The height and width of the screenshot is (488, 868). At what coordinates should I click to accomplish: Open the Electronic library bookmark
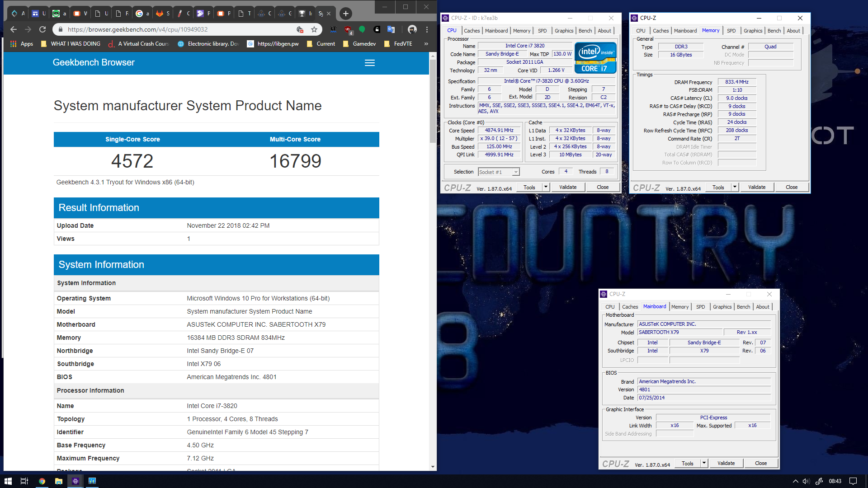208,44
